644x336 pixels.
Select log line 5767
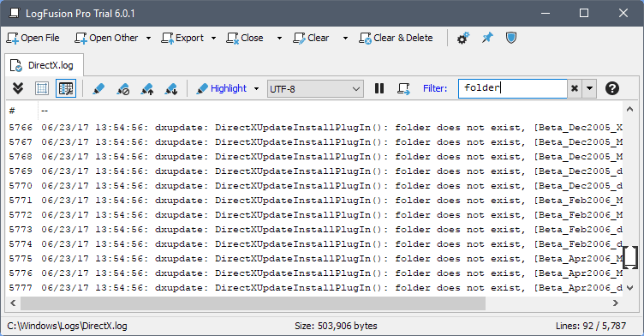point(314,142)
